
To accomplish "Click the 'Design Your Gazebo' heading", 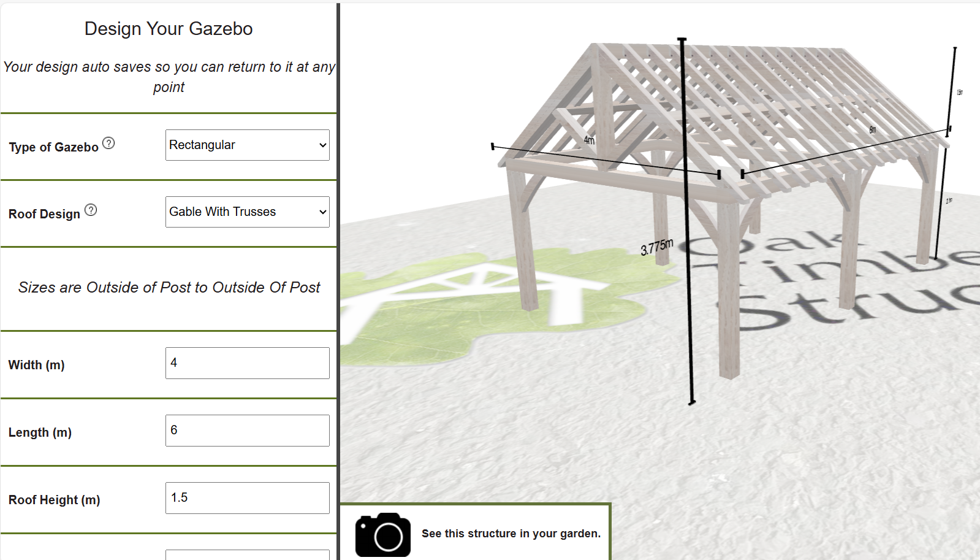I will tap(169, 29).
